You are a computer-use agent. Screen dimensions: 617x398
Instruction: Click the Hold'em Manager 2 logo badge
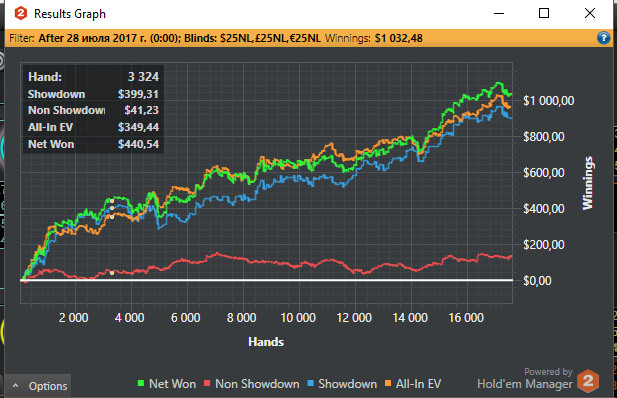pos(588,381)
